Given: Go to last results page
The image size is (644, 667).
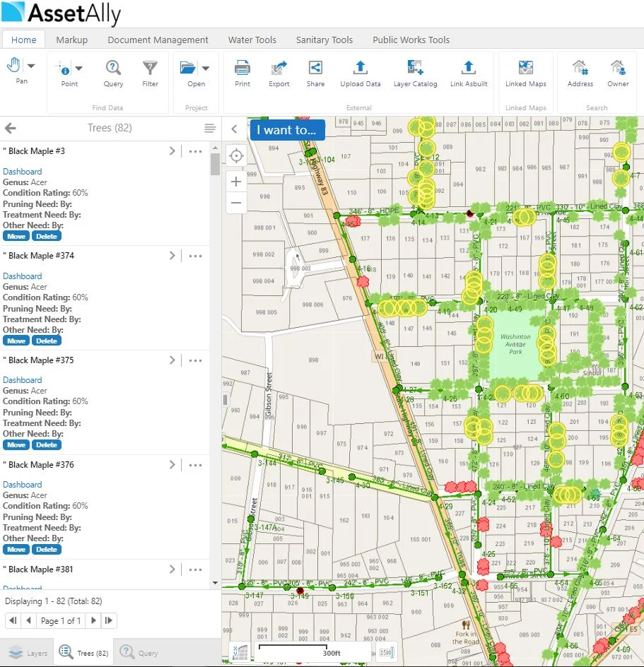Looking at the screenshot, I should [x=109, y=620].
